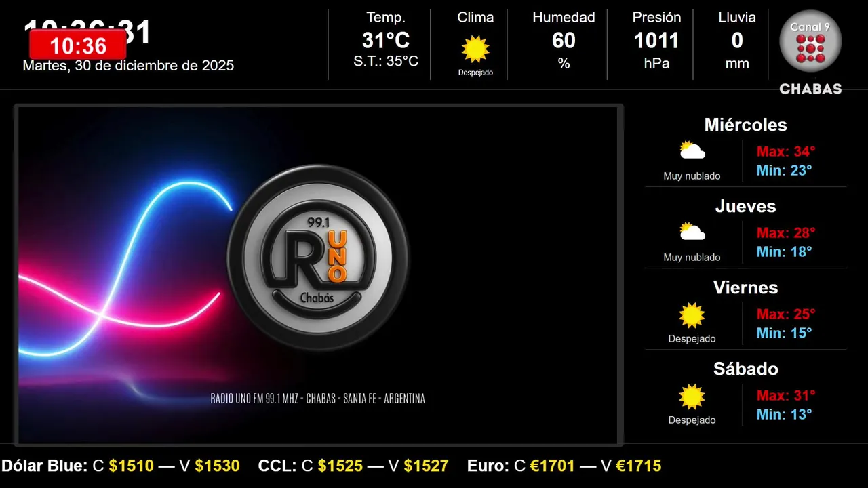This screenshot has width=868, height=488.
Task: Click CCL buy price $1525
Action: pos(340,466)
